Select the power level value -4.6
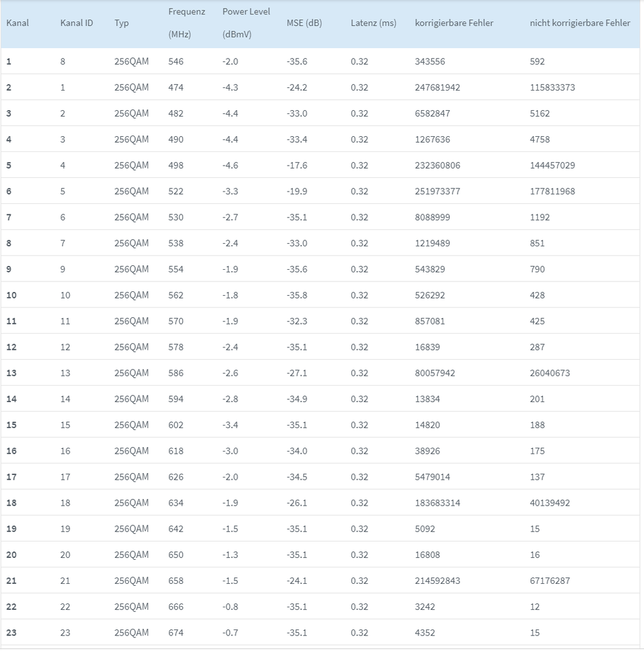This screenshot has height=651, width=644. pos(230,166)
